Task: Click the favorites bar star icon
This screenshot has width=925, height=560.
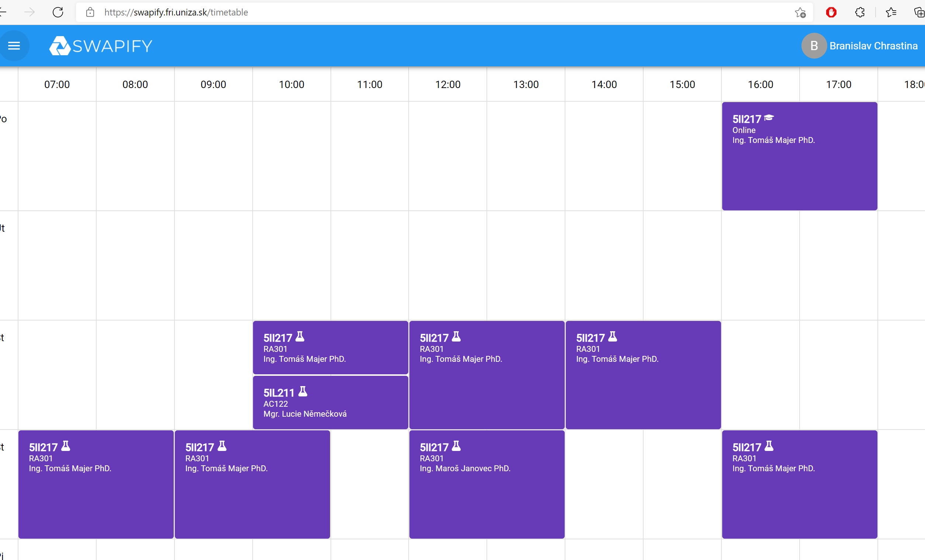Action: [x=891, y=12]
